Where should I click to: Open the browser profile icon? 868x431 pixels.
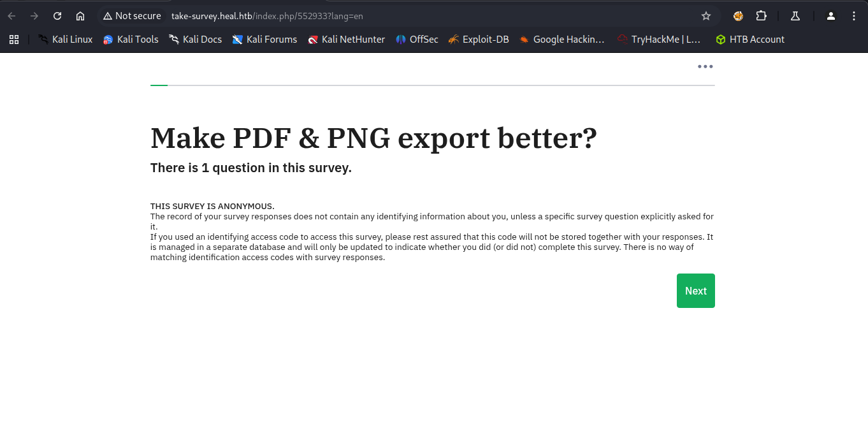(830, 16)
